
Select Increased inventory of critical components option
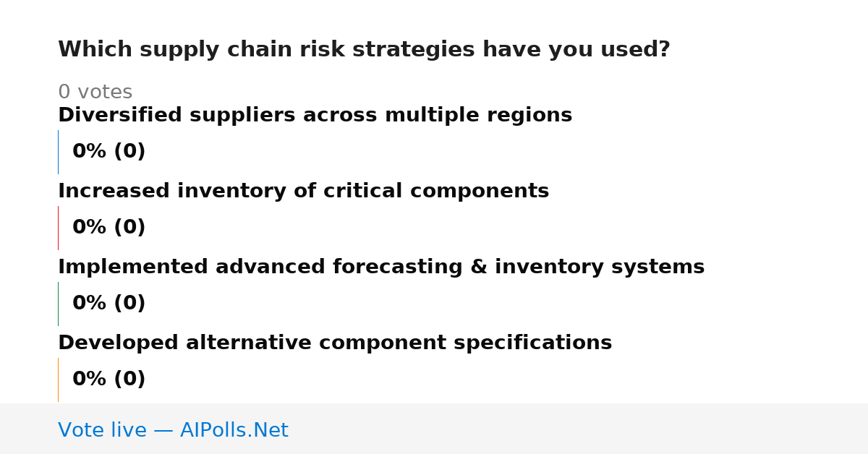[303, 192]
